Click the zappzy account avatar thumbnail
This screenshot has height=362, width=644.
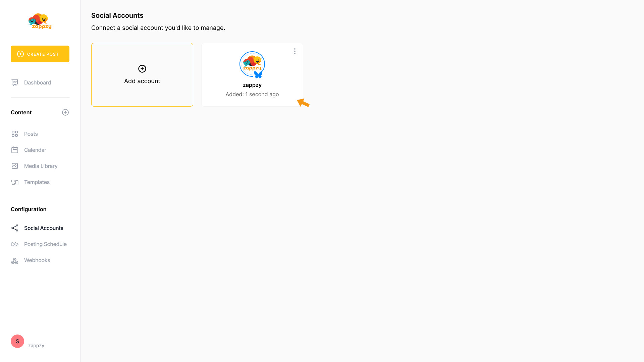point(252,64)
